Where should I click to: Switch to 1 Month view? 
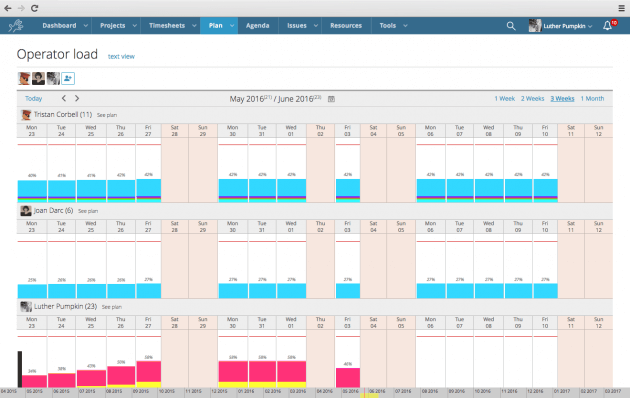point(592,98)
